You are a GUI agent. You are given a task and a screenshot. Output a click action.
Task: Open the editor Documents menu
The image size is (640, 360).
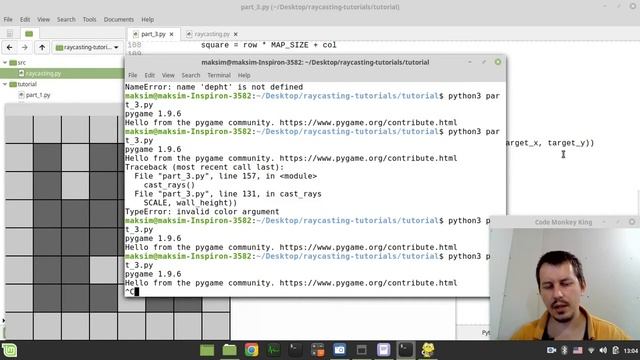[x=119, y=20]
